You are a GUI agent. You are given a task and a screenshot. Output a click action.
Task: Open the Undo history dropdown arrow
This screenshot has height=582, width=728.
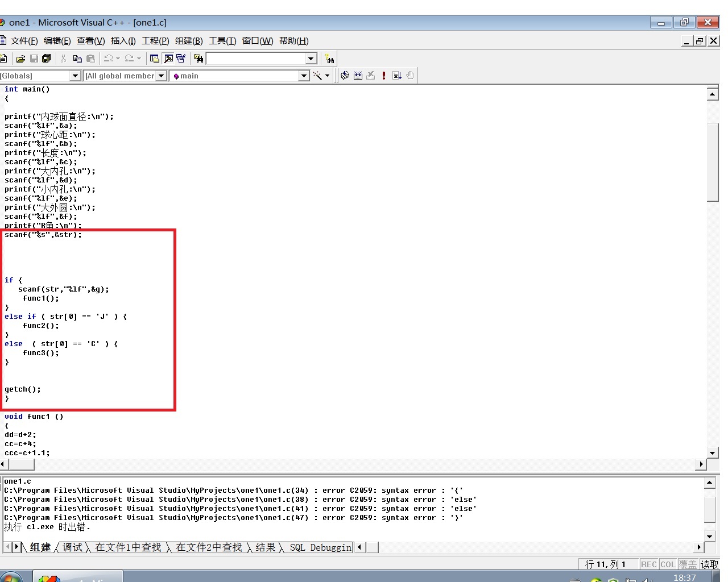[118, 59]
